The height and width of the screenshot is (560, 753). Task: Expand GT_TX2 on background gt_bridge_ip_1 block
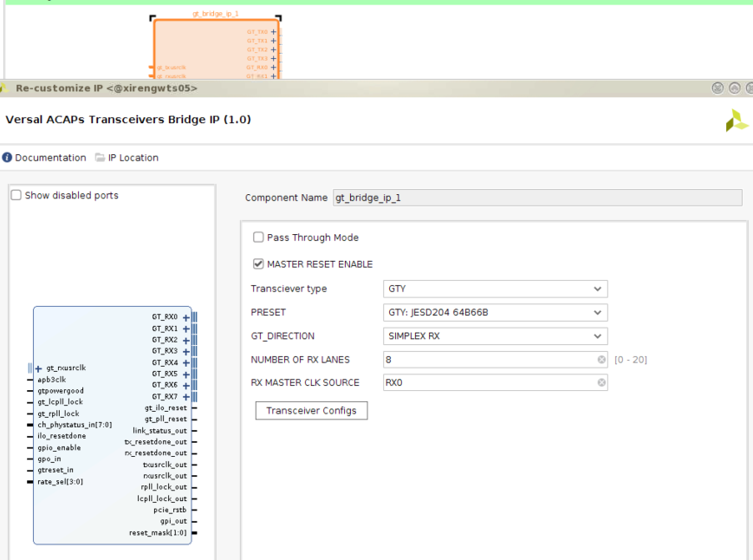click(x=273, y=49)
